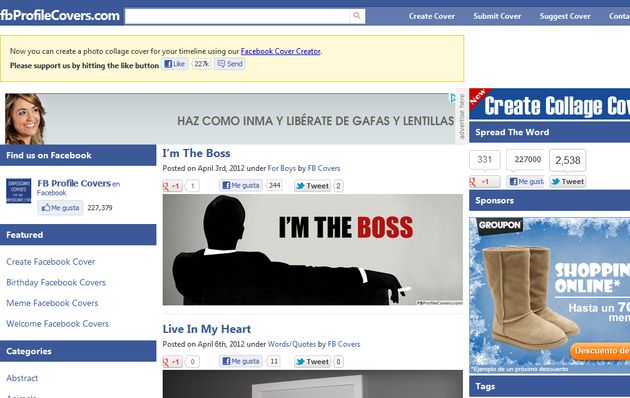The image size is (630, 398).
Task: Hit the Facebook Like button in yellow notice
Action: (175, 64)
